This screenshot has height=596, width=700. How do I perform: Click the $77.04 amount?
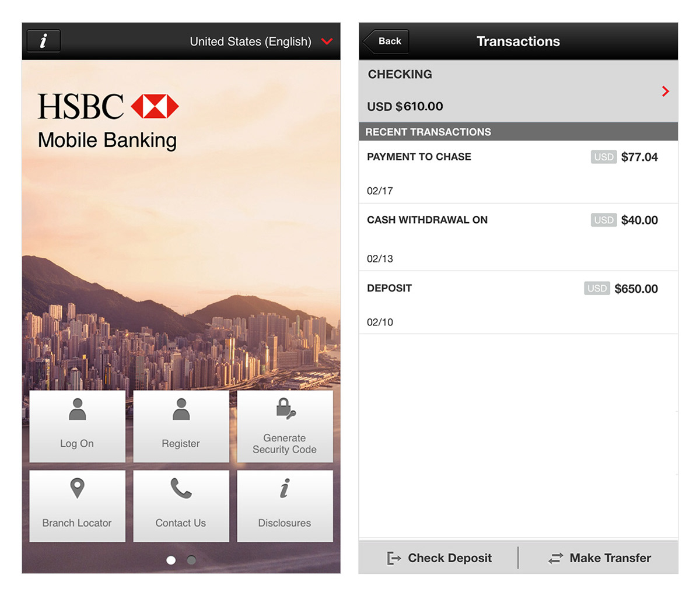click(x=639, y=157)
